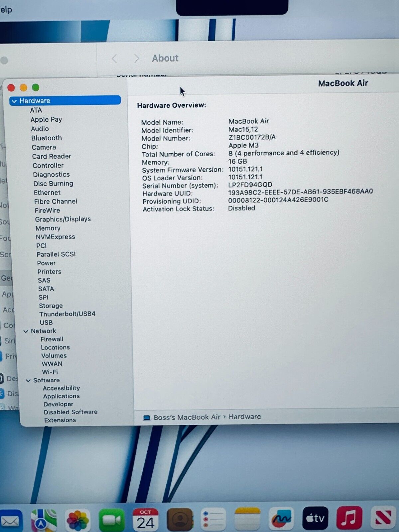Screen dimensions: 399x532
Task: Show Bluetooth hardware details
Action: (x=47, y=138)
